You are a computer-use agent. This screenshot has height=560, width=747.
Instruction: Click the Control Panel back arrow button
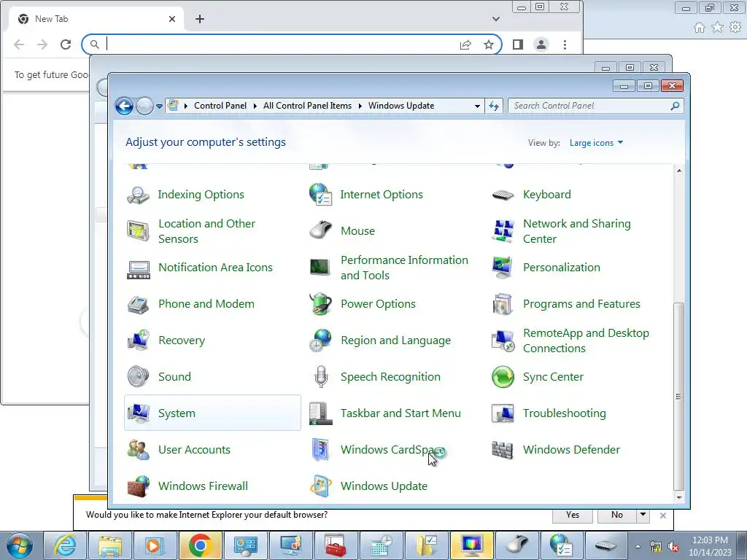tap(124, 106)
